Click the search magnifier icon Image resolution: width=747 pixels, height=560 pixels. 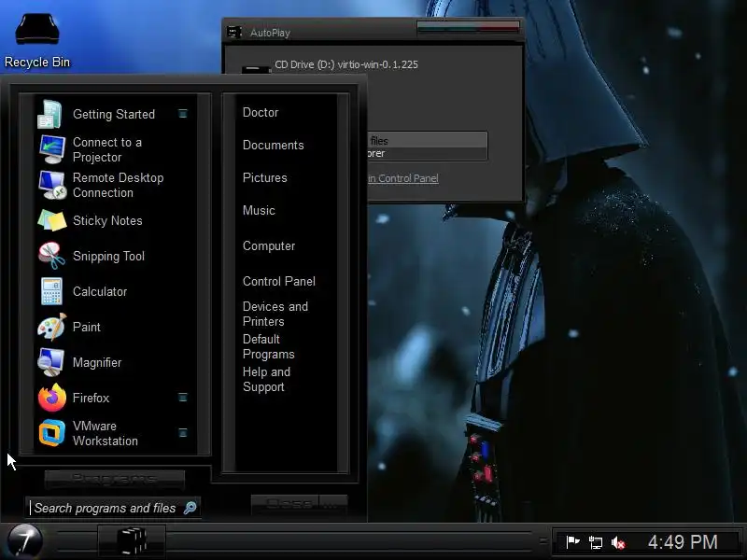[190, 508]
